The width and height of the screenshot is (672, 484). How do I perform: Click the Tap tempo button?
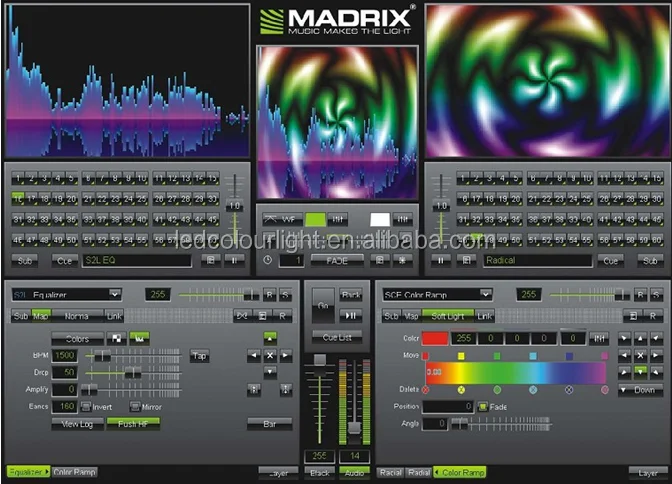pyautogui.click(x=199, y=355)
